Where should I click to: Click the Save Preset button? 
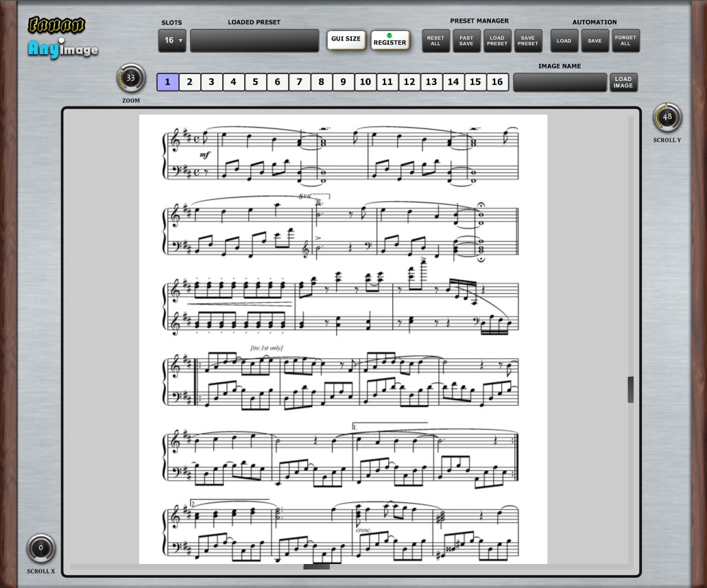tap(527, 40)
